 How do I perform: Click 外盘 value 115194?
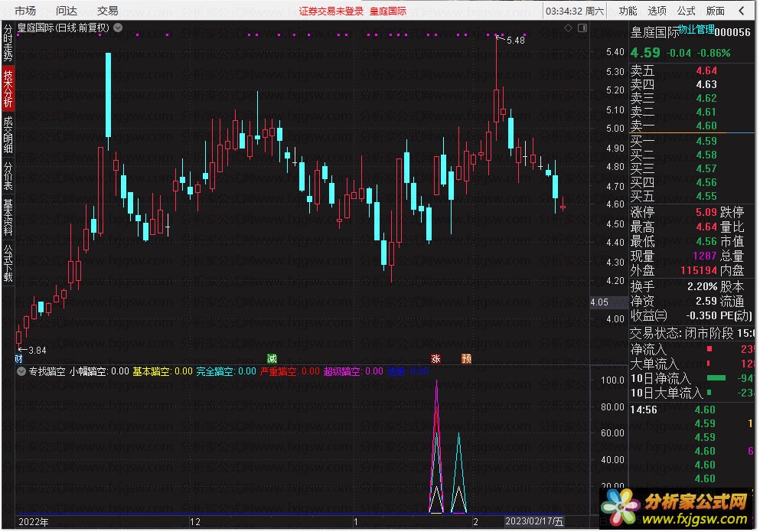point(699,271)
